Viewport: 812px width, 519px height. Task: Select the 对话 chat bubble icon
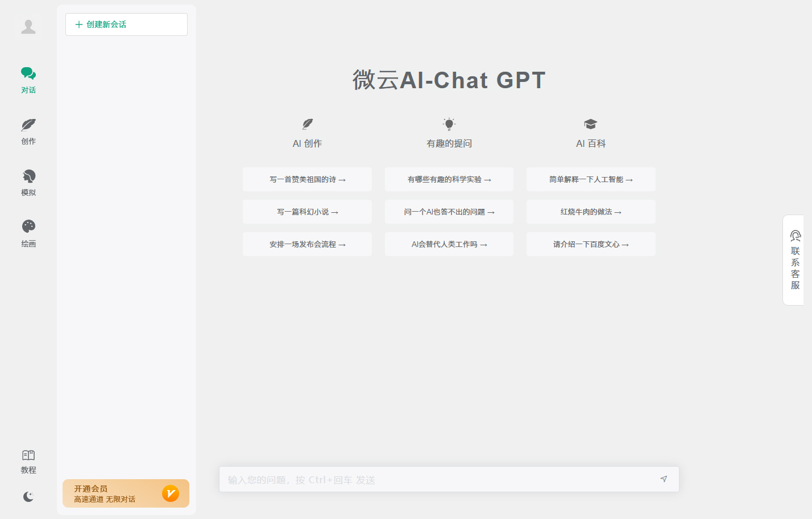[x=28, y=73]
